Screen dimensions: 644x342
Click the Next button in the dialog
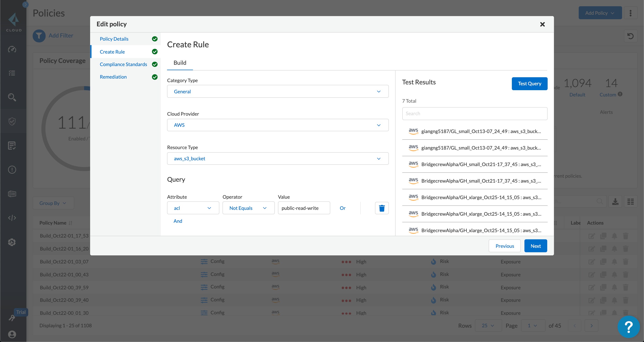point(536,246)
